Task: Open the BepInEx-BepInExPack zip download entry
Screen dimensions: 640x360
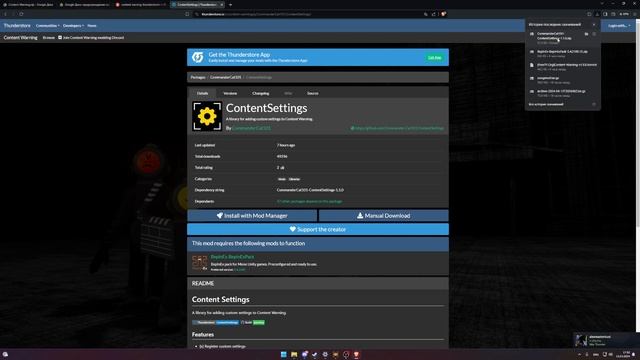Action: pos(562,53)
